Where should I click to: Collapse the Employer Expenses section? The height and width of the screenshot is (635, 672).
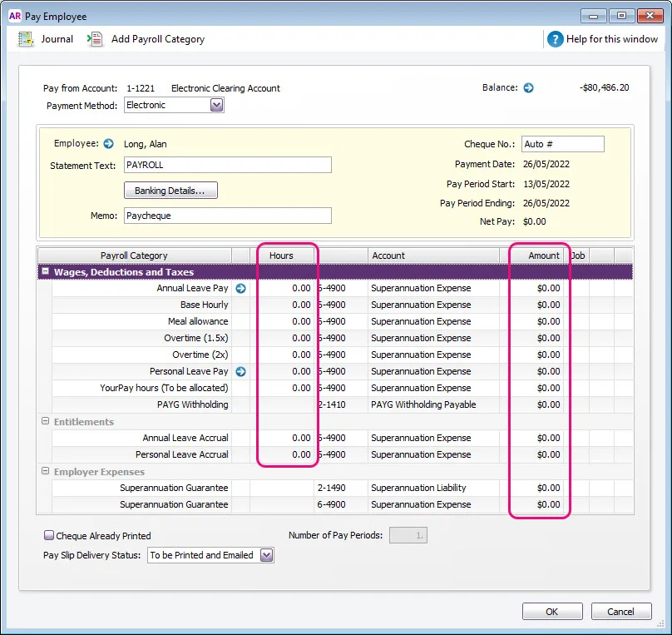click(45, 472)
